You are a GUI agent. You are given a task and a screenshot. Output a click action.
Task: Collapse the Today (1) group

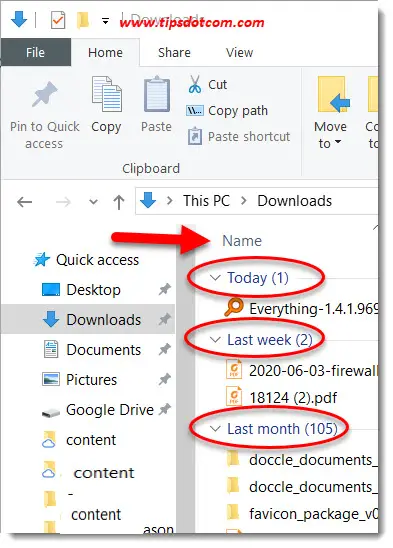(x=215, y=278)
